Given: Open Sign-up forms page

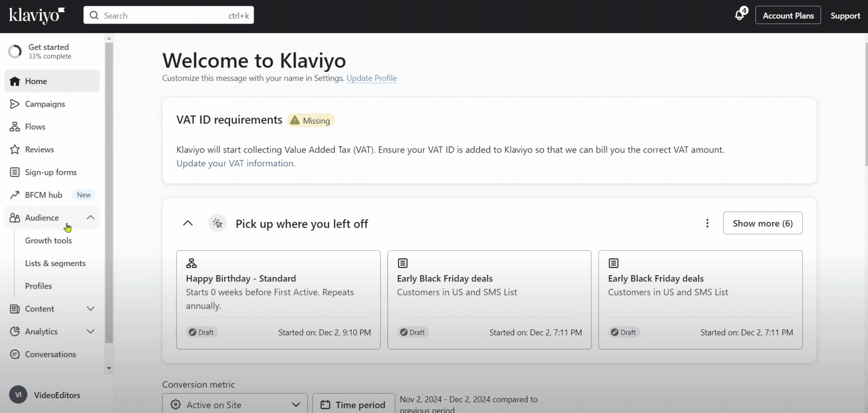Looking at the screenshot, I should (52, 172).
